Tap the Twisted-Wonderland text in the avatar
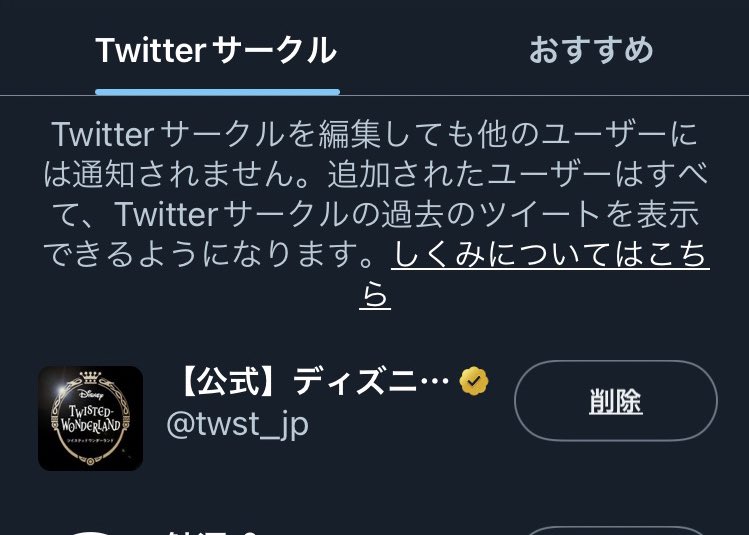The width and height of the screenshot is (749, 535). (90, 418)
